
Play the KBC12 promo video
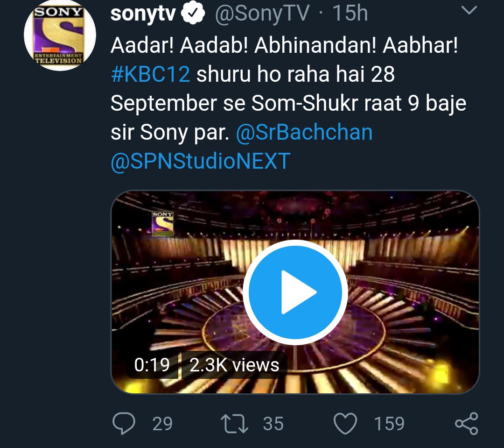coord(295,292)
